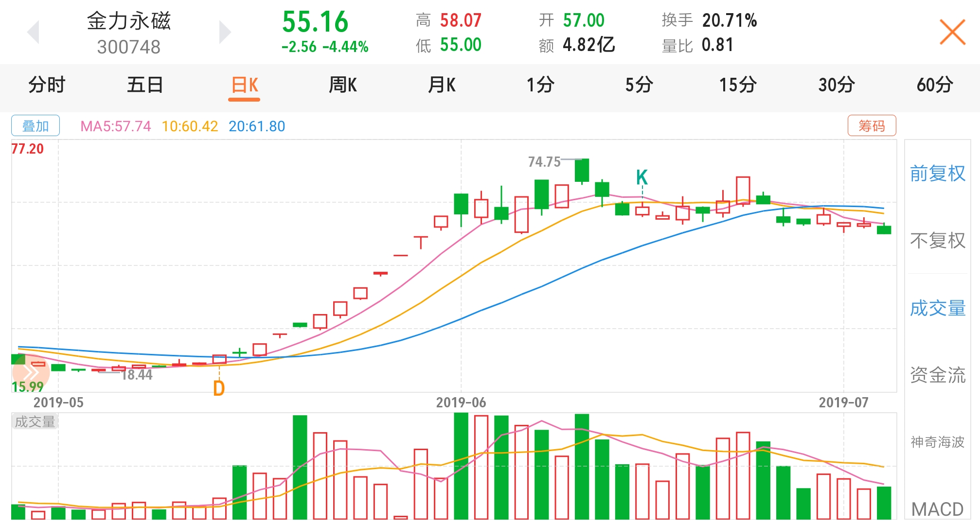Tap the D marker on the chart
Viewport: 980px width, 525px height.
click(x=219, y=388)
